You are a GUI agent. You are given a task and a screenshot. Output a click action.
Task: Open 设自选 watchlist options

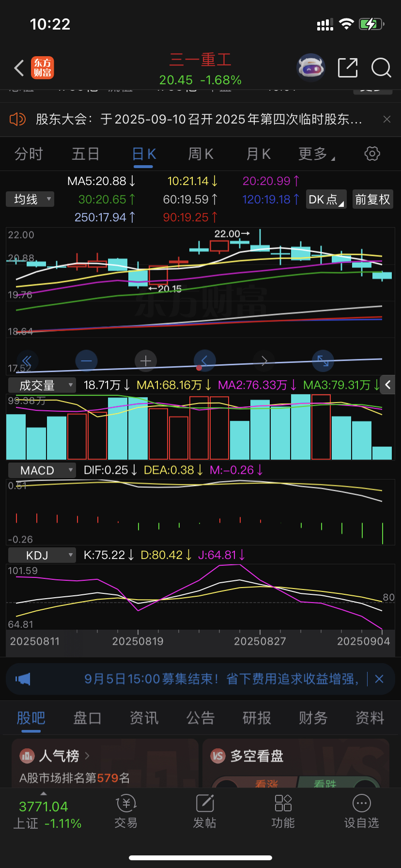pos(361,811)
